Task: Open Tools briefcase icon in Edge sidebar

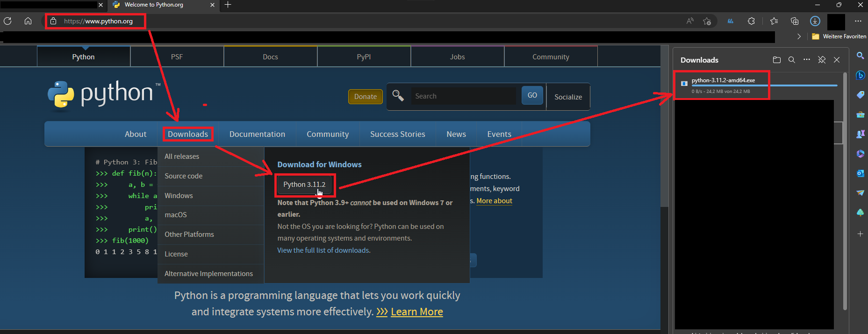Action: tap(860, 114)
